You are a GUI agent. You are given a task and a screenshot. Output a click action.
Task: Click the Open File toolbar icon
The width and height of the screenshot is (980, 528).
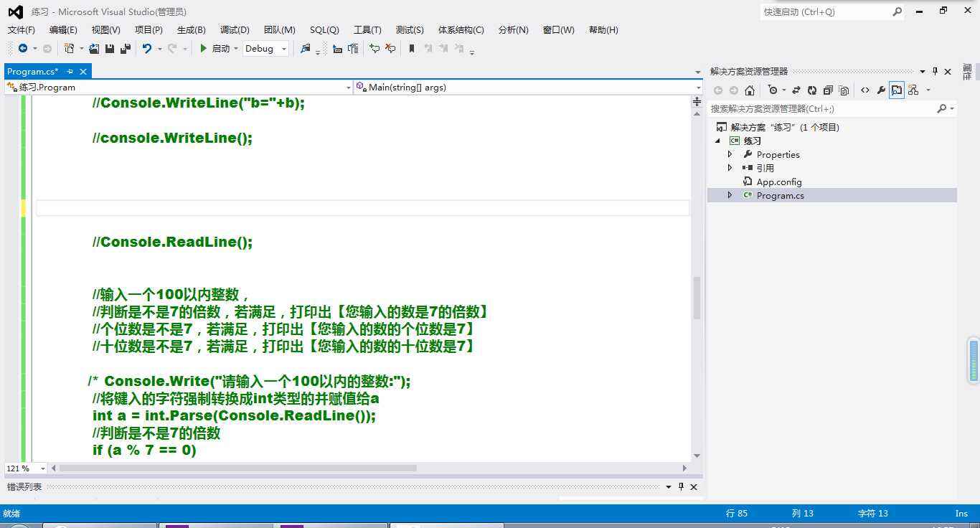click(94, 48)
